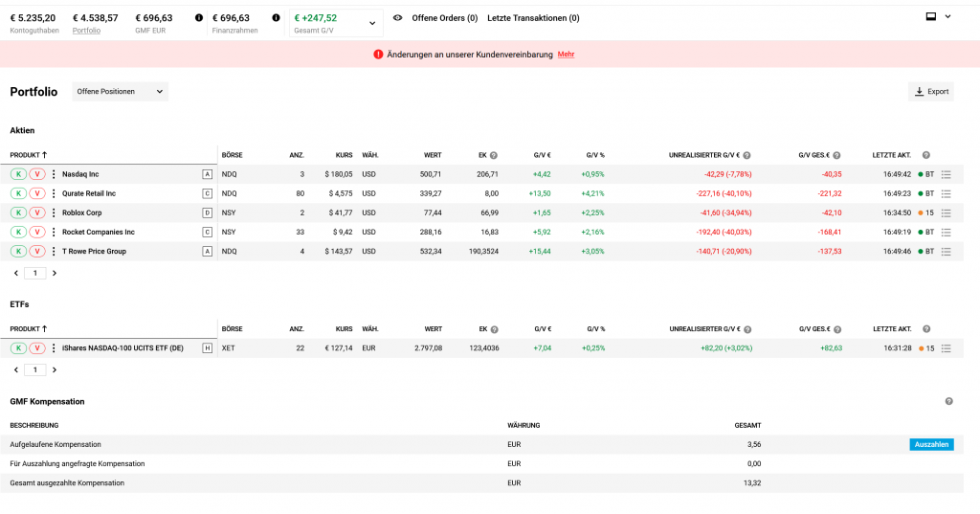980x514 pixels.
Task: Click the Export button
Action: click(x=930, y=92)
